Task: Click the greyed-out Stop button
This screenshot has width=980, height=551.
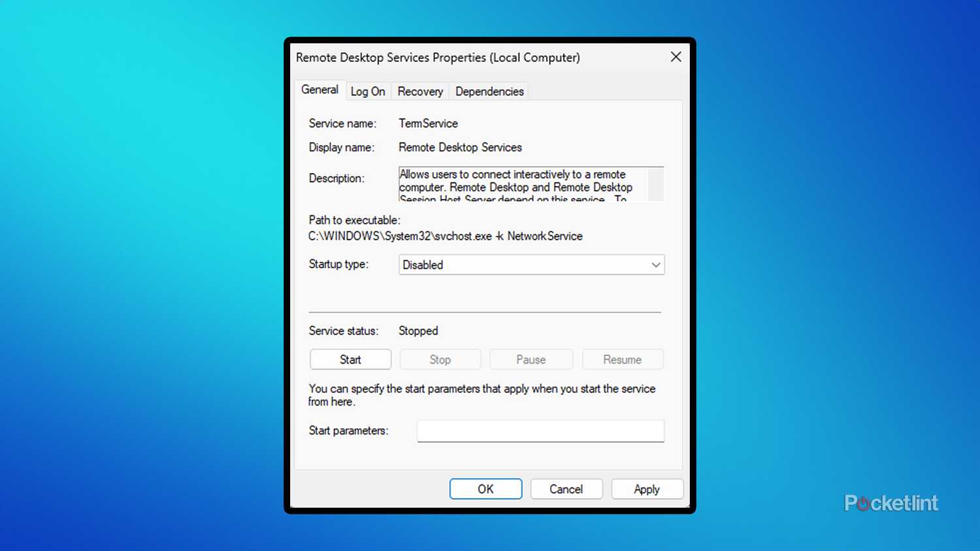Action: click(440, 360)
